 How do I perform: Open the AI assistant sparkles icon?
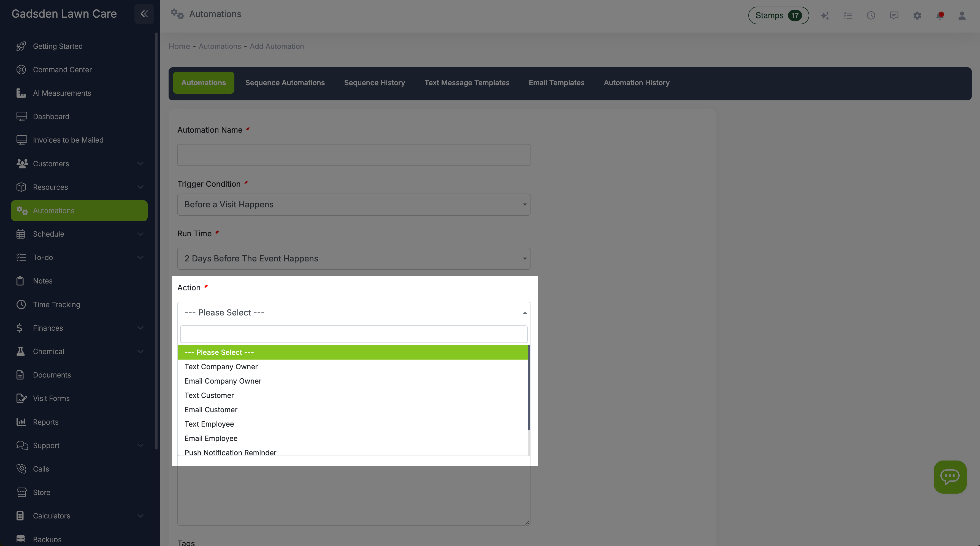click(x=825, y=16)
